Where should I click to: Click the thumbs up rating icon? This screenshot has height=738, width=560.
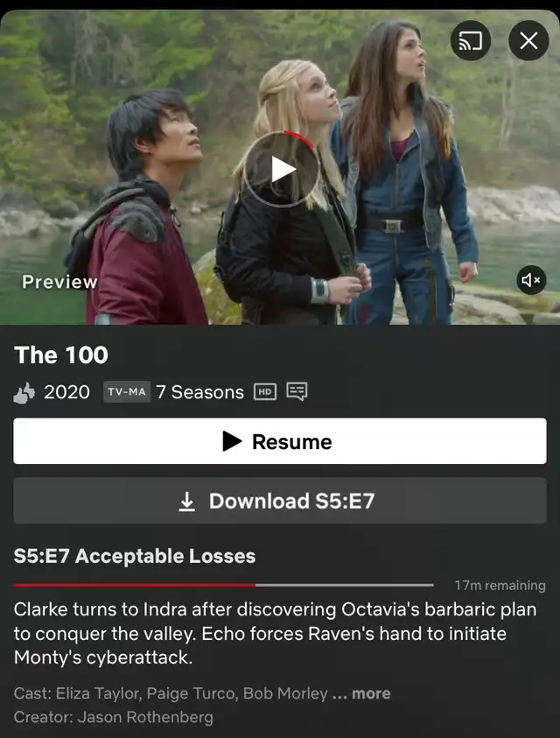point(24,392)
